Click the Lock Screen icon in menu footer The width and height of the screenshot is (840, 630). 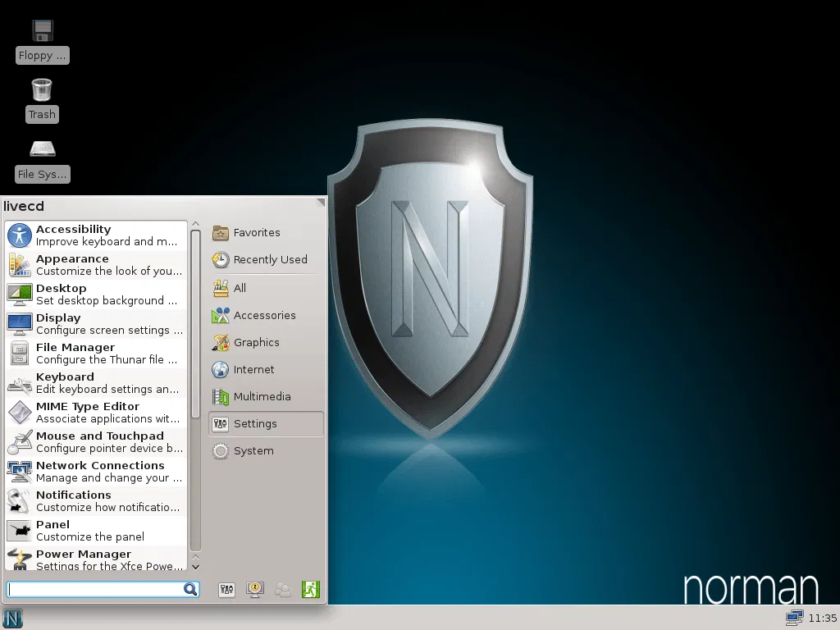click(x=255, y=590)
